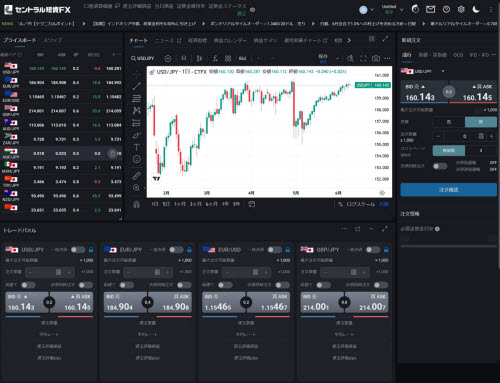Click GBP/JPY ASK 214.007 tile

[366, 303]
